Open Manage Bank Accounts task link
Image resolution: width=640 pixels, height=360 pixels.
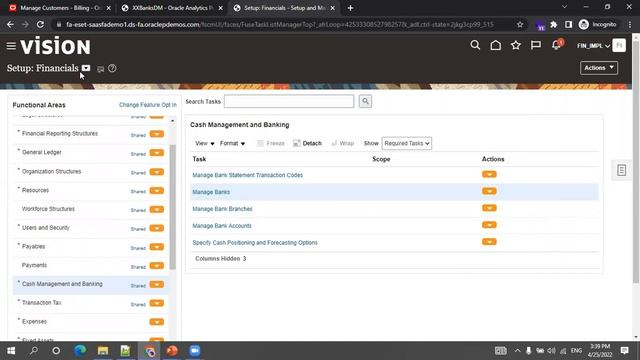(x=222, y=226)
